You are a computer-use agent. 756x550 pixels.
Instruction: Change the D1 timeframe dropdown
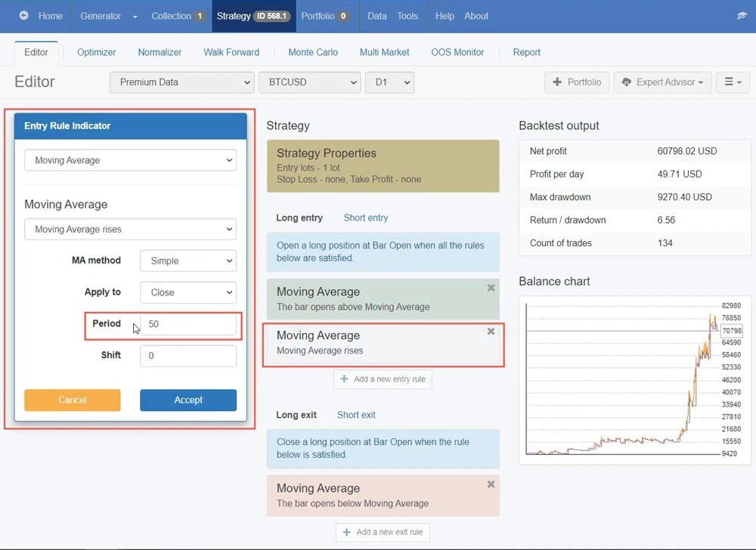pyautogui.click(x=389, y=82)
